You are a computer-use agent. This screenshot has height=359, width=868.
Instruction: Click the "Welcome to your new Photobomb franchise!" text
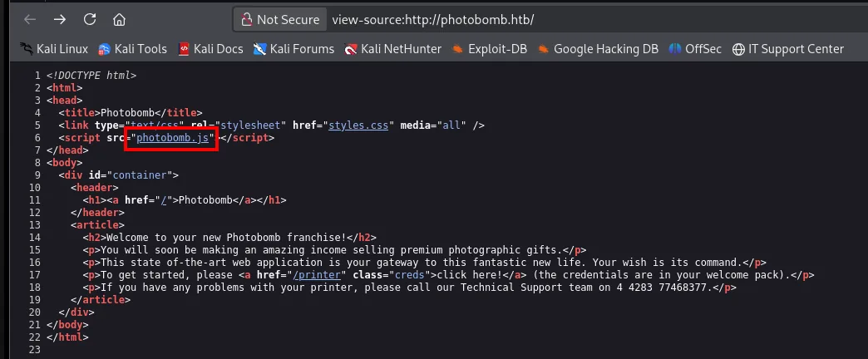(226, 238)
